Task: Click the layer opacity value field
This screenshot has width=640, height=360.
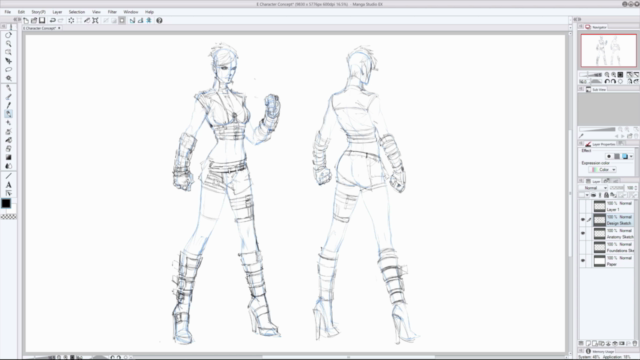Action: (x=630, y=188)
